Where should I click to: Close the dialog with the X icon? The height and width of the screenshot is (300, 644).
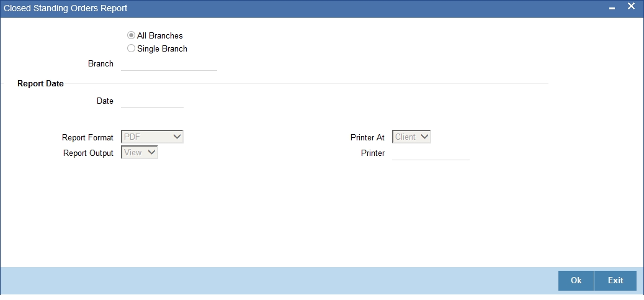pyautogui.click(x=631, y=7)
